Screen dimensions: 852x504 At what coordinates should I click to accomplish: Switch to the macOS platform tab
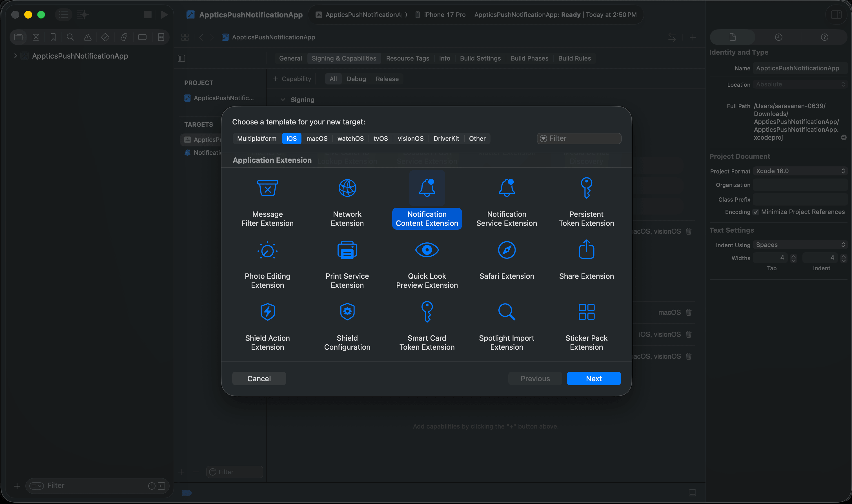tap(317, 139)
